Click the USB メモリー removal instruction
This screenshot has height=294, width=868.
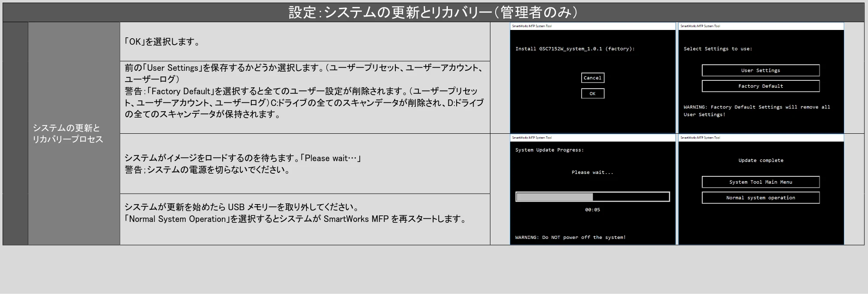click(x=295, y=213)
